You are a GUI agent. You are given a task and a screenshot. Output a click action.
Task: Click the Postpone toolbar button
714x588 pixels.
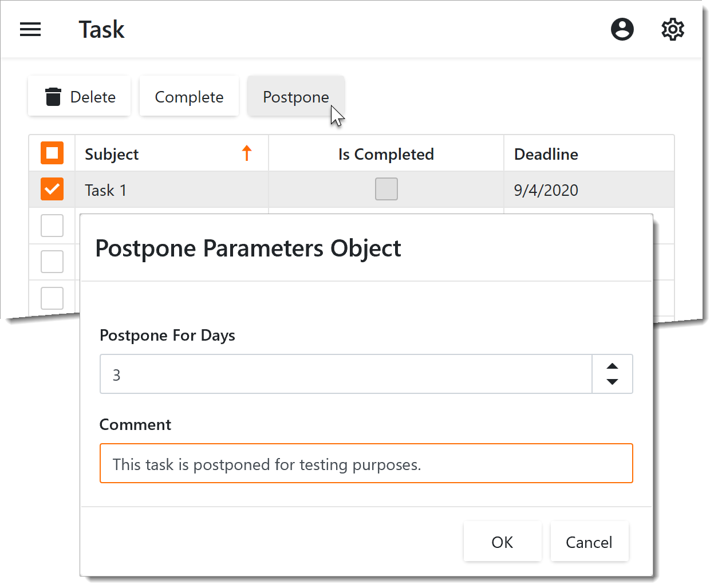[x=295, y=97]
